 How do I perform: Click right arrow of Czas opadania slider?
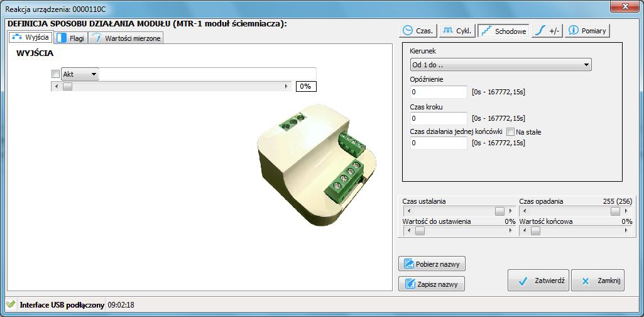(626, 211)
